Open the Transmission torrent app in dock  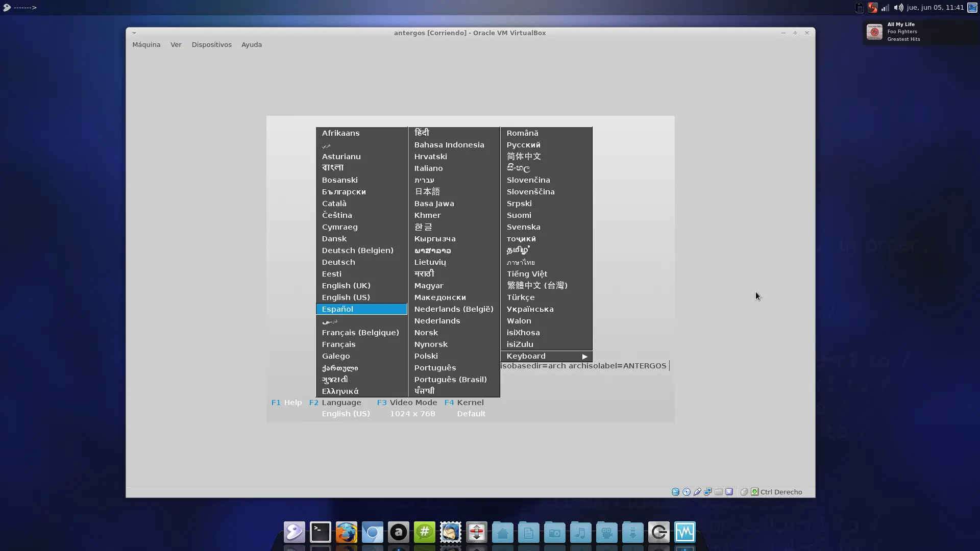(x=477, y=532)
